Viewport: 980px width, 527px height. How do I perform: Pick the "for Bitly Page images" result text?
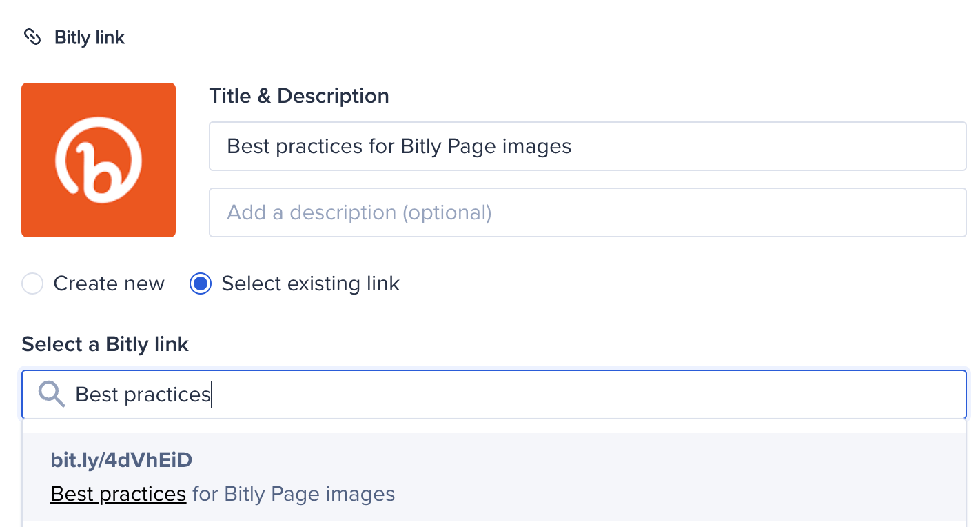[294, 494]
